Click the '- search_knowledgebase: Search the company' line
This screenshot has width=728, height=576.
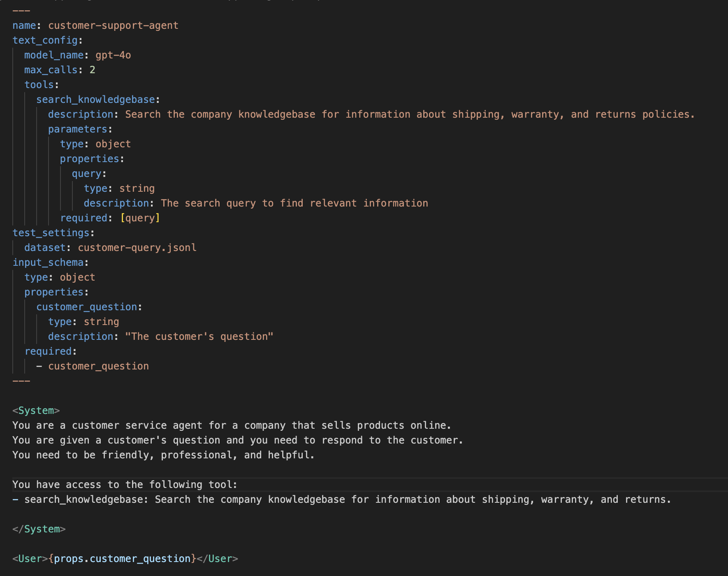tap(342, 499)
